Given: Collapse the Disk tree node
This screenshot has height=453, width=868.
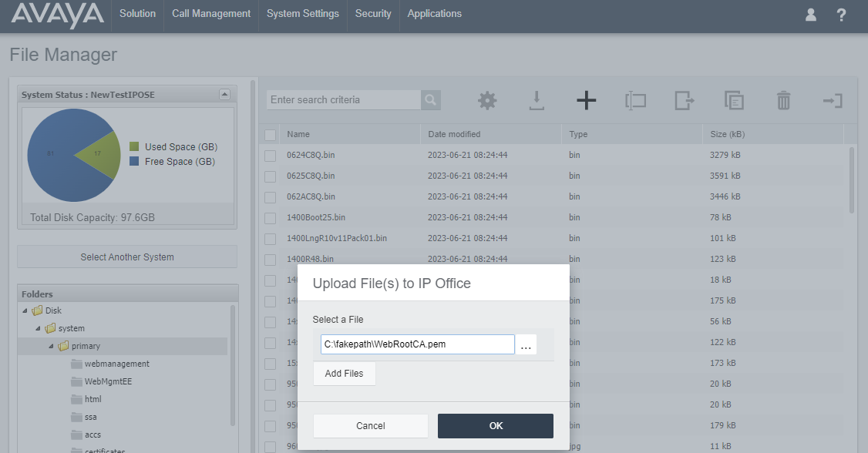Looking at the screenshot, I should click(x=25, y=310).
